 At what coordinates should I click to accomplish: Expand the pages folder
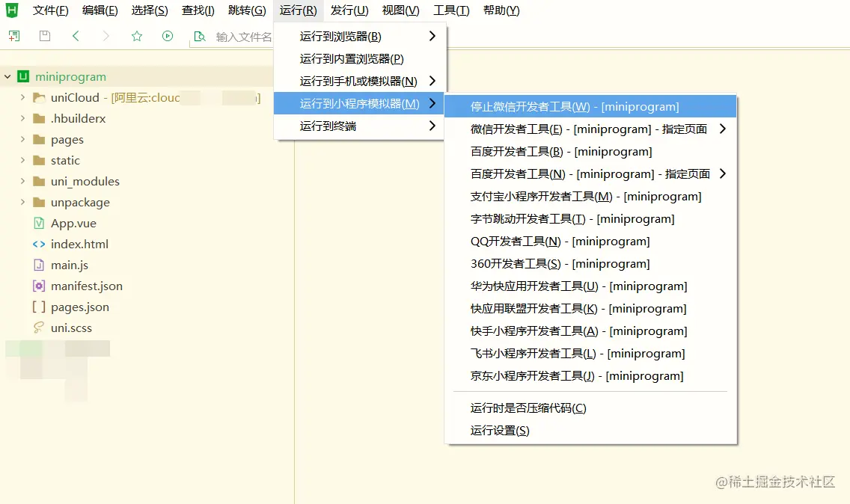22,139
